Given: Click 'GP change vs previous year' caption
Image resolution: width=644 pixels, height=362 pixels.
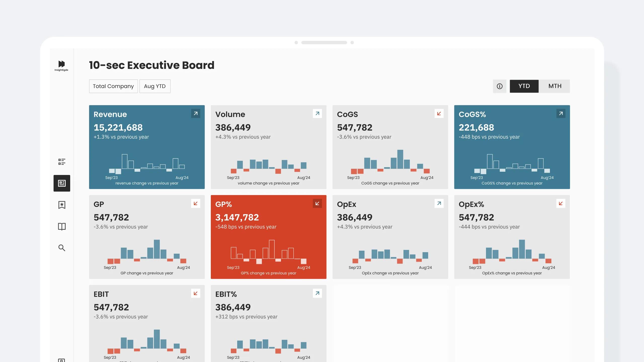Looking at the screenshot, I should [147, 273].
